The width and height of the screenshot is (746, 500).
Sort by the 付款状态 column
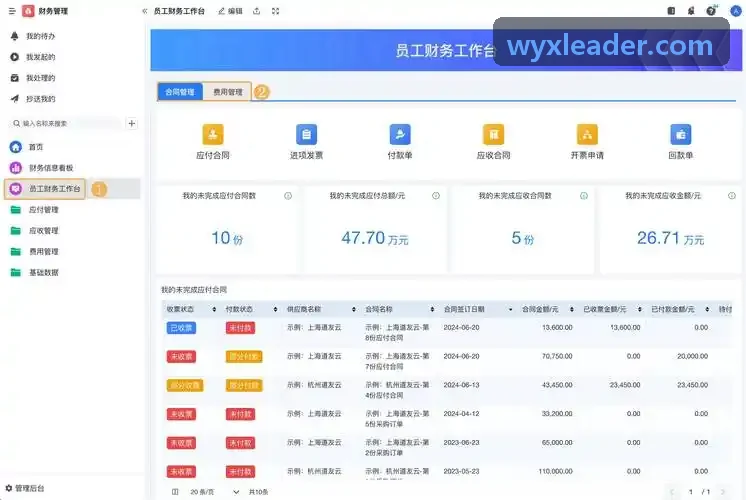click(275, 309)
